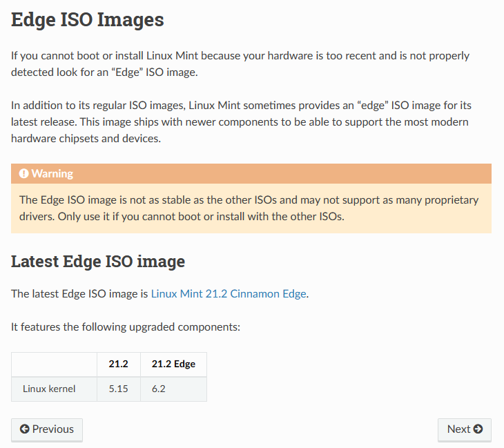Click the '21.2 Edge' column header

click(173, 364)
